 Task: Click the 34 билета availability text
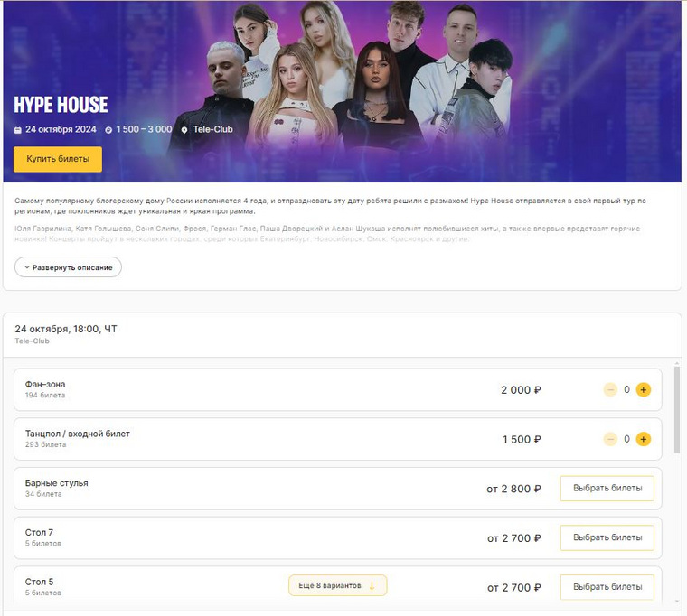click(x=43, y=494)
